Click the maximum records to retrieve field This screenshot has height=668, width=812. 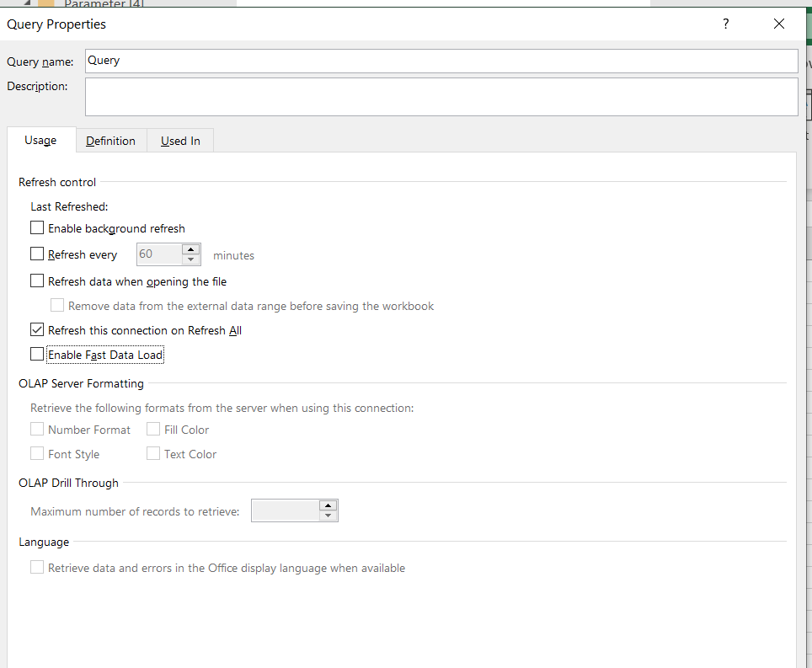[286, 511]
